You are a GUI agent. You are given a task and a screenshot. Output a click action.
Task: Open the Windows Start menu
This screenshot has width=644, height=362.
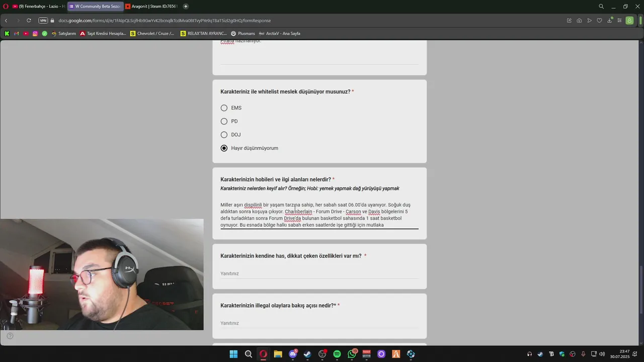click(233, 354)
